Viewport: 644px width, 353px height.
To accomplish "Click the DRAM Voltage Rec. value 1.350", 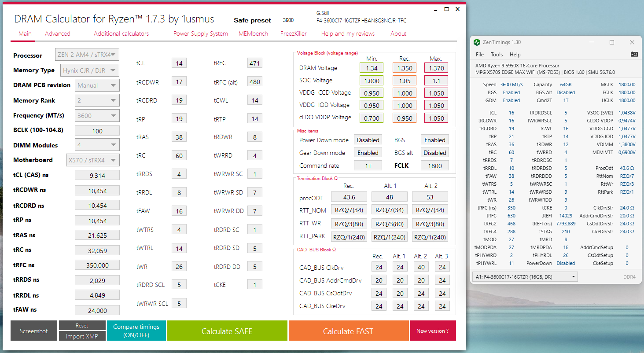I will tap(405, 68).
